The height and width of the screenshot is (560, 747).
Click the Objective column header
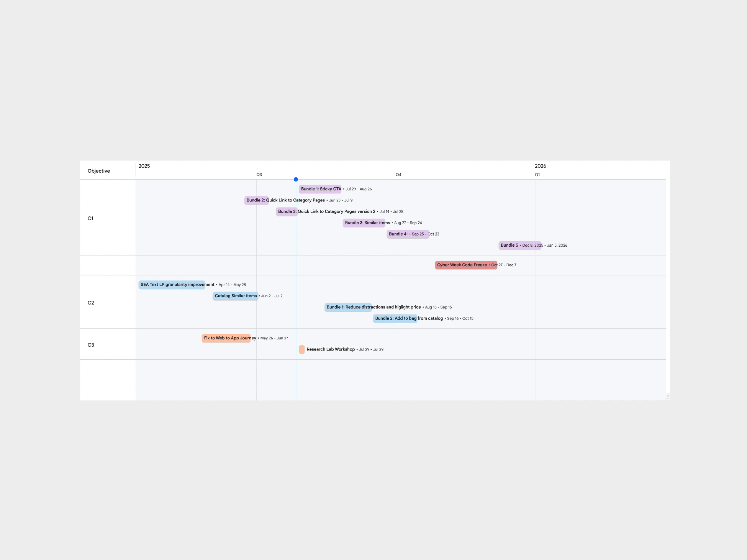point(99,171)
